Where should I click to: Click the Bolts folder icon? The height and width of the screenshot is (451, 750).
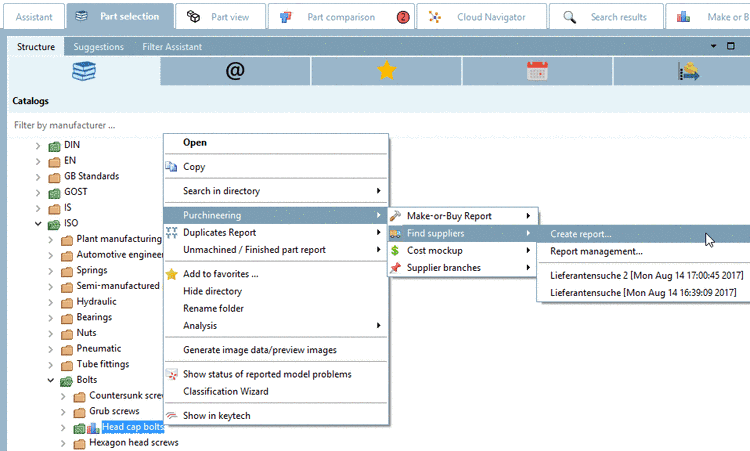coord(66,381)
